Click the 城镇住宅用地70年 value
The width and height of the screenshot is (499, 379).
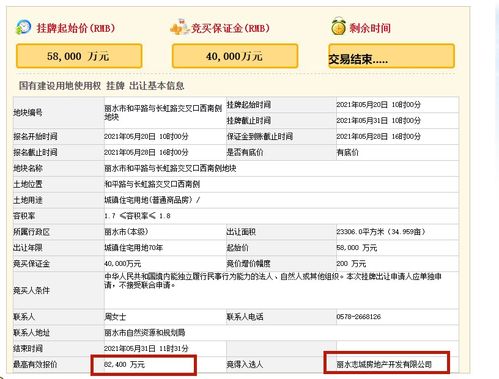(133, 248)
